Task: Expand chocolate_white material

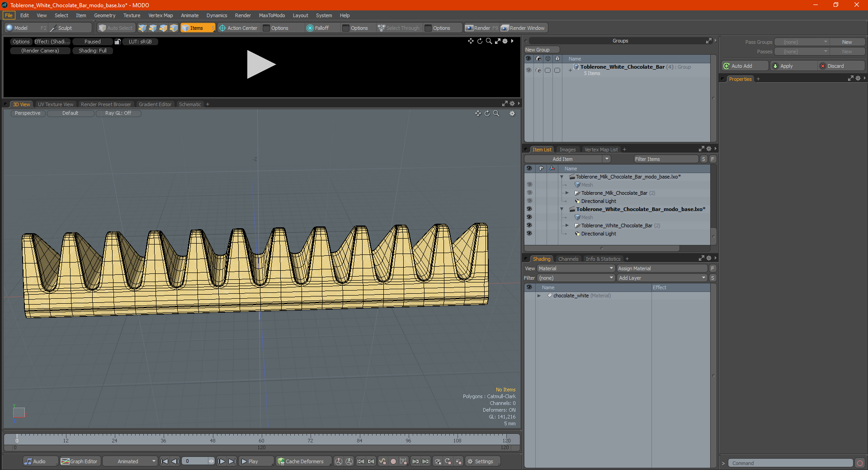Action: click(539, 296)
